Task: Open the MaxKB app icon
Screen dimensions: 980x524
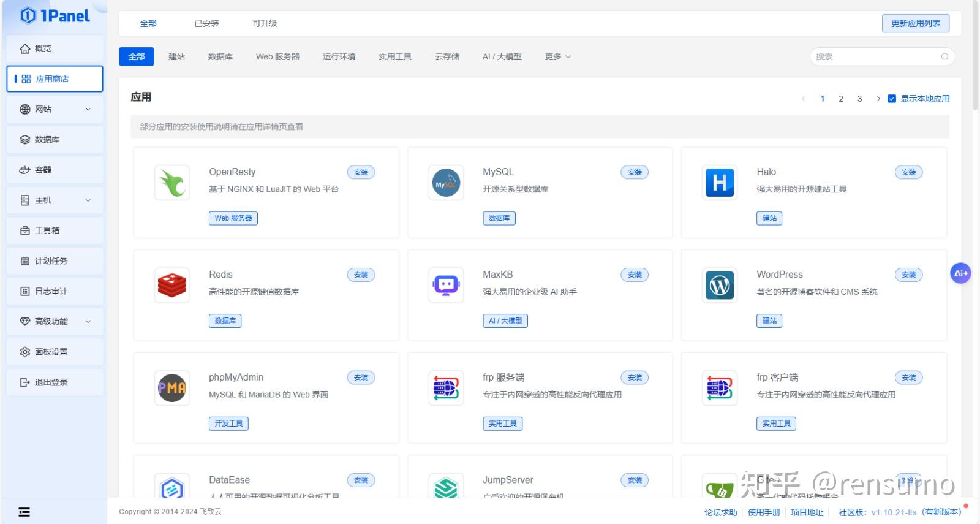Action: [x=446, y=286]
